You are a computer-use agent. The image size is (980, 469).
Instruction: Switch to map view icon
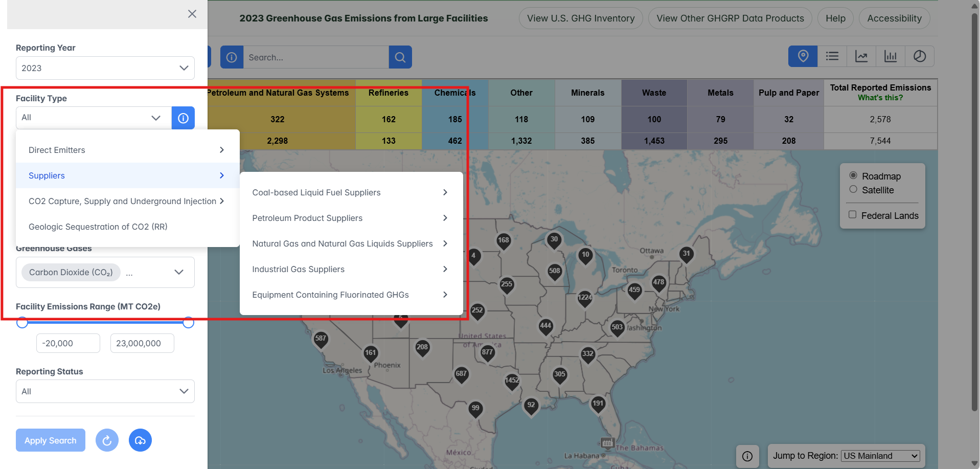[803, 56]
